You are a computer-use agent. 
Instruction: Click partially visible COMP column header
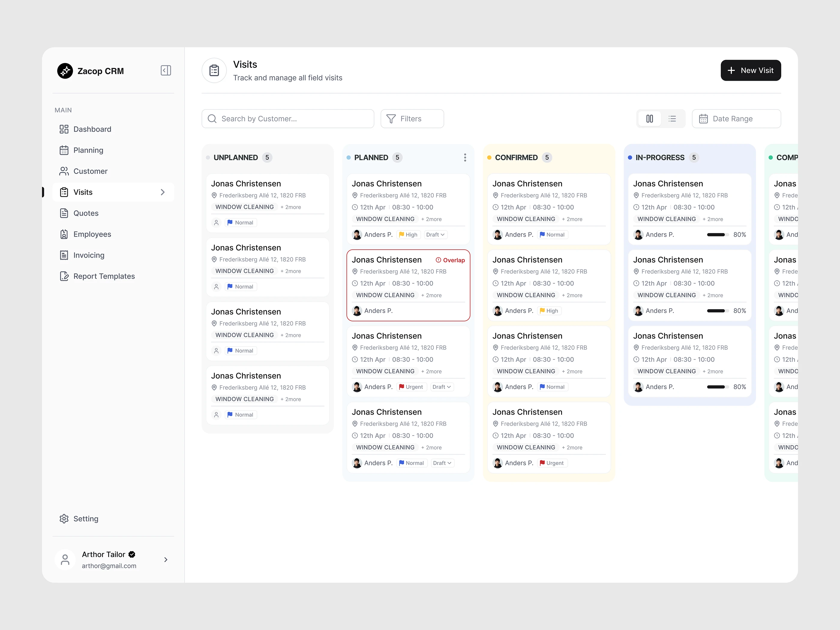coord(787,157)
